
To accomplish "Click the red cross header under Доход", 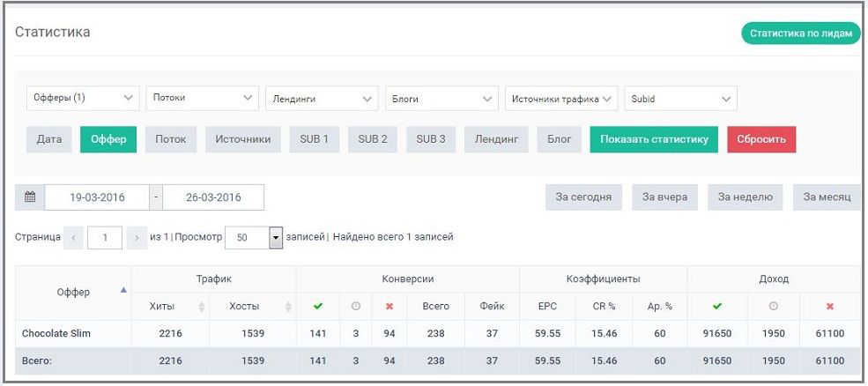I will coord(830,307).
